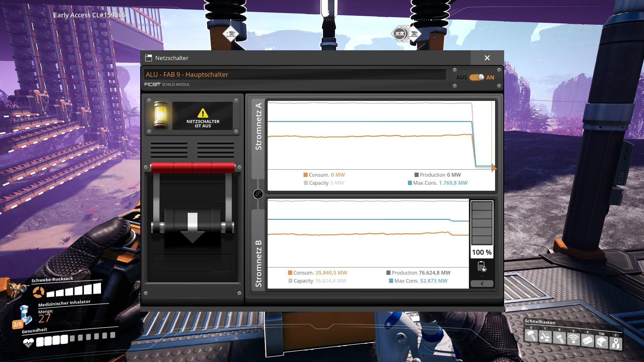
Task: Click the Production swatch in Stromnetz B
Action: 388,273
